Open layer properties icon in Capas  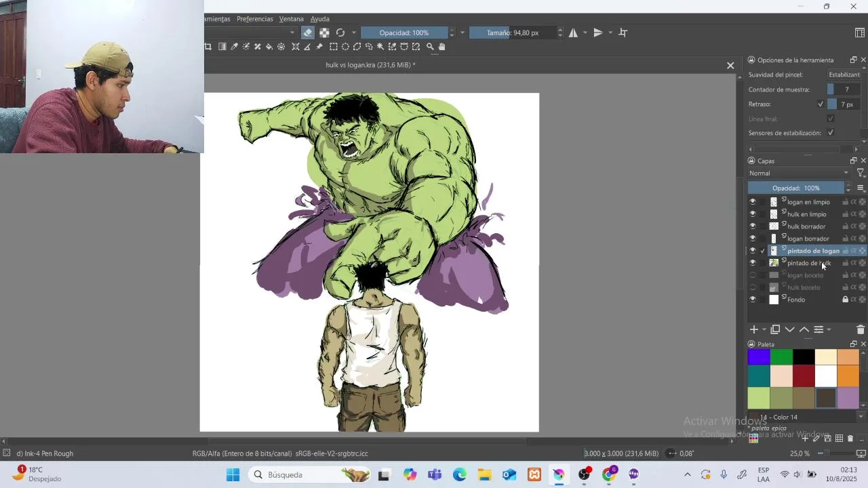818,329
